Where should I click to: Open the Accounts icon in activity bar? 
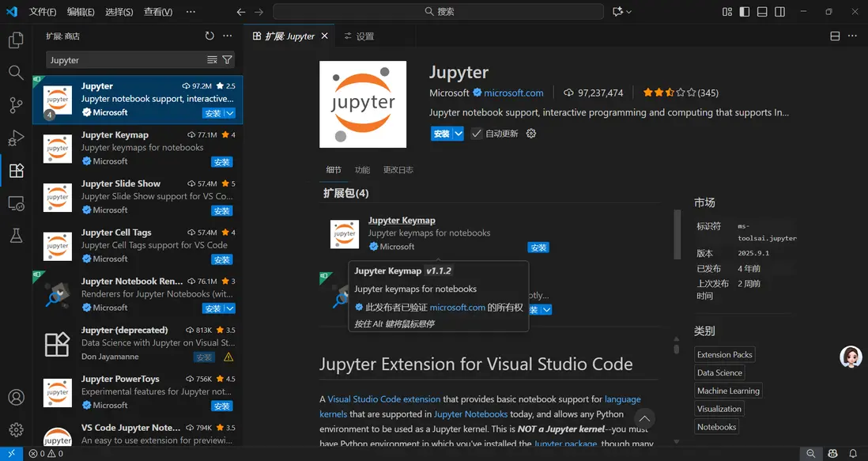pyautogui.click(x=16, y=397)
